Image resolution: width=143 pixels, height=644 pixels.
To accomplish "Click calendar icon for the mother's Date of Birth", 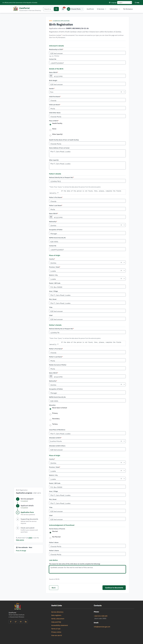I will coord(51,376).
